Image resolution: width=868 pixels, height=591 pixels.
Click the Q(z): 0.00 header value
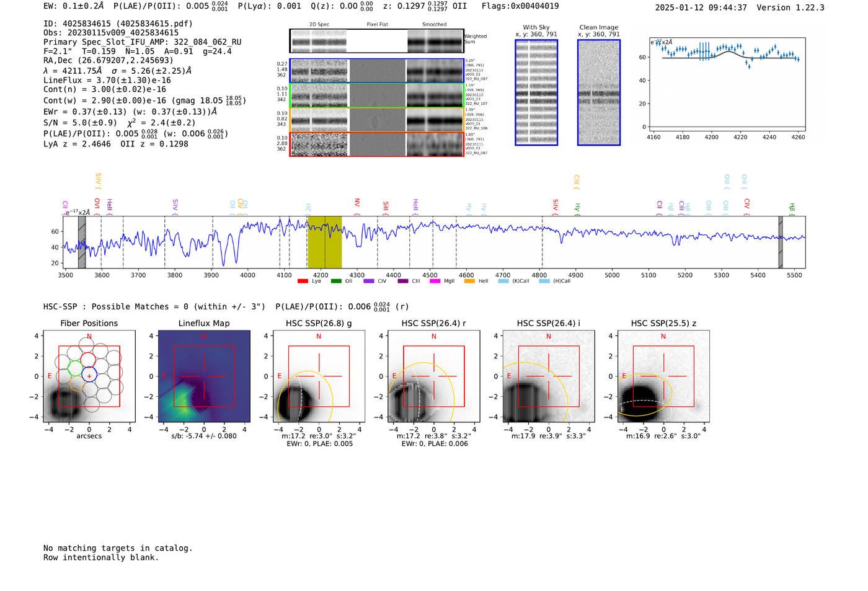point(343,6)
